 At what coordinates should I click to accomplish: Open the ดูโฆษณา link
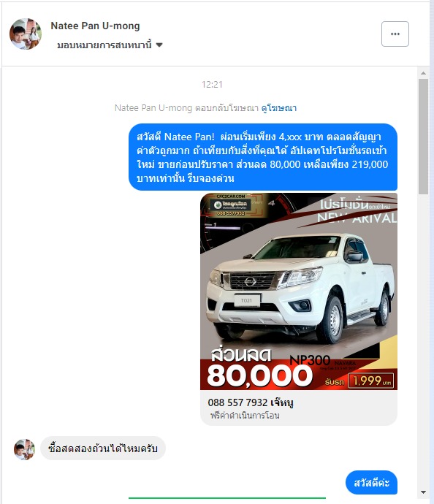coord(278,107)
